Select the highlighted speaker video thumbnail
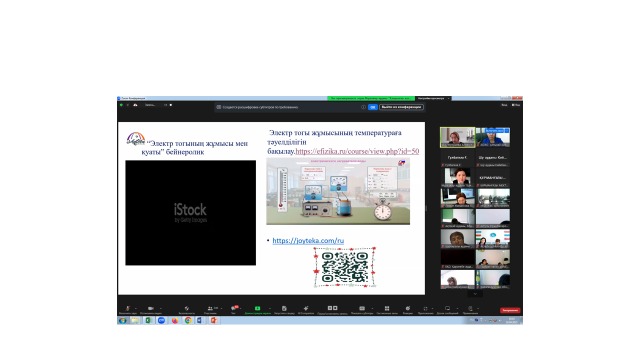The width and height of the screenshot is (640, 360). click(x=458, y=137)
